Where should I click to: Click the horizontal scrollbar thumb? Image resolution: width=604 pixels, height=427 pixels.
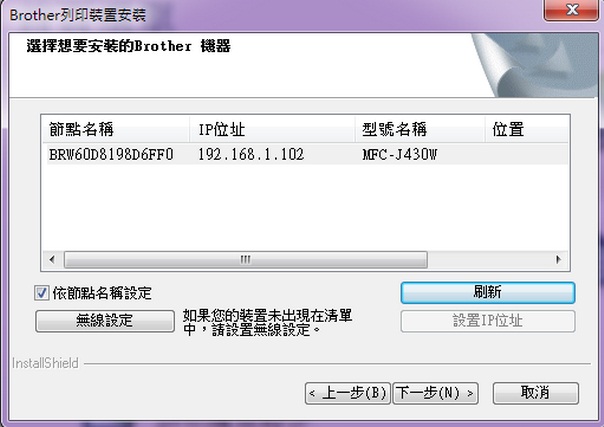point(246,260)
